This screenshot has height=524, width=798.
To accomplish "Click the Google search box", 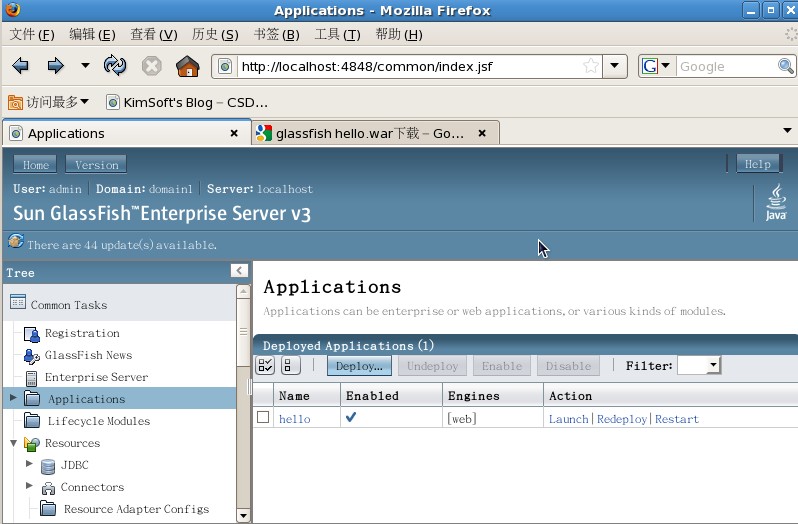I will [x=727, y=67].
